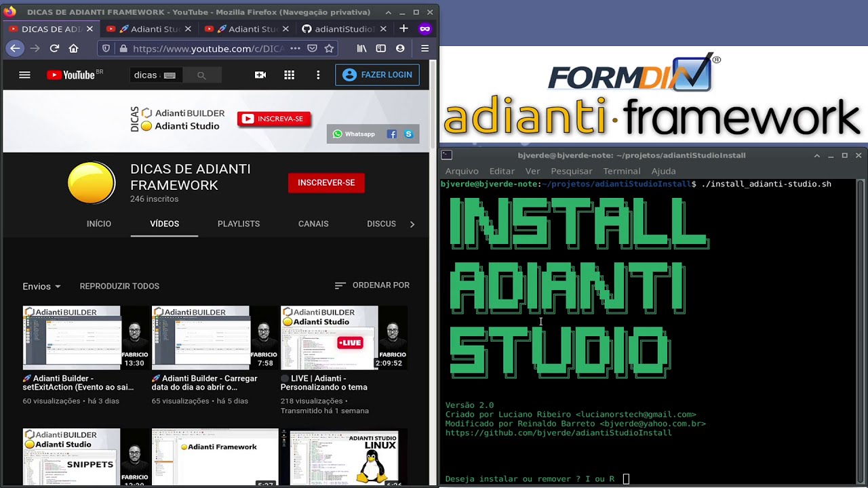Open page actions three-dot menu in address bar
Viewport: 868px width, 488px height.
(295, 48)
